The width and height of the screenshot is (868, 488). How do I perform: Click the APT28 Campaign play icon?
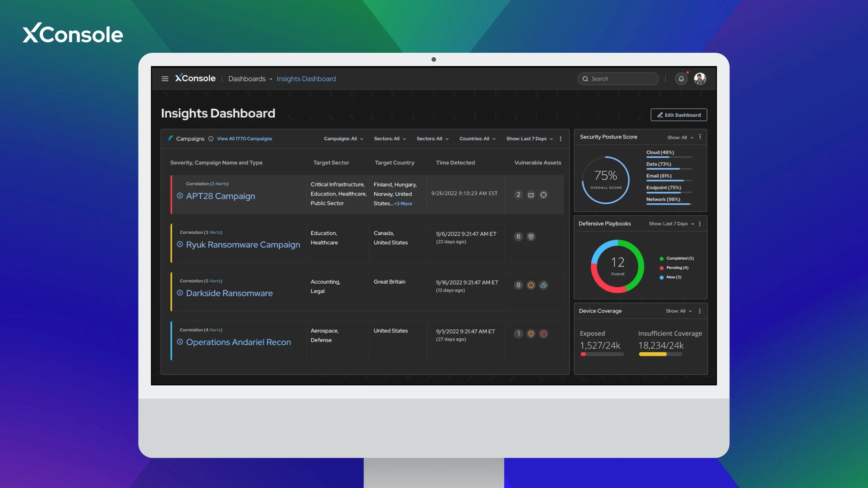pyautogui.click(x=180, y=196)
